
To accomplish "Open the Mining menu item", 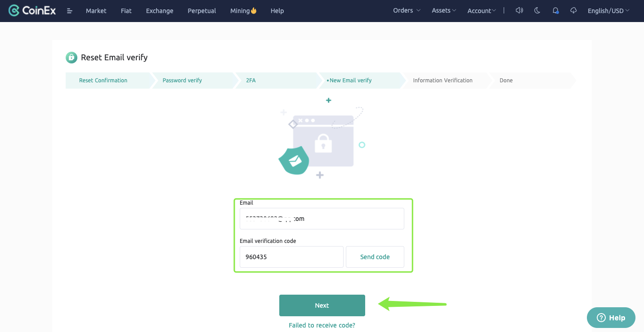I will pos(243,11).
